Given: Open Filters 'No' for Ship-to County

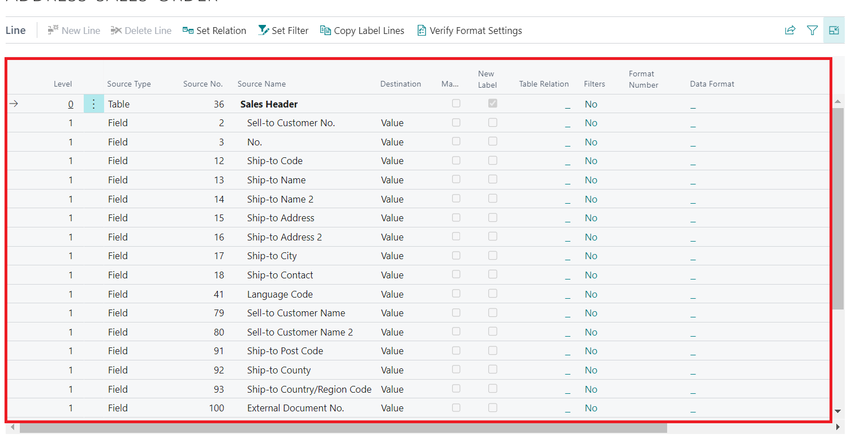Looking at the screenshot, I should pyautogui.click(x=591, y=370).
